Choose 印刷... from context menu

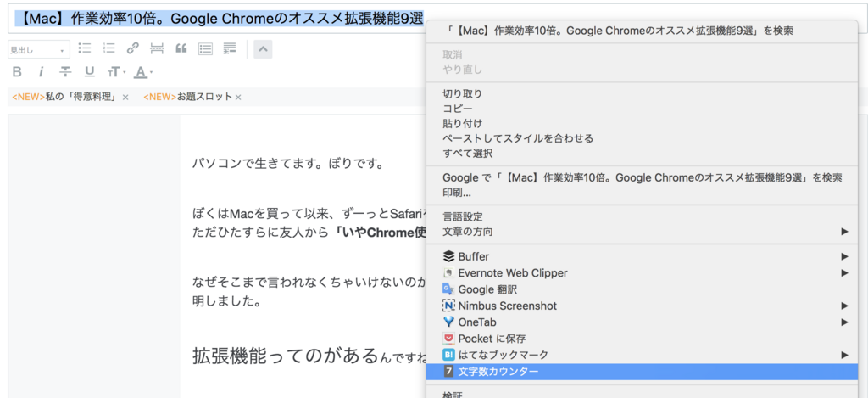pyautogui.click(x=642, y=193)
